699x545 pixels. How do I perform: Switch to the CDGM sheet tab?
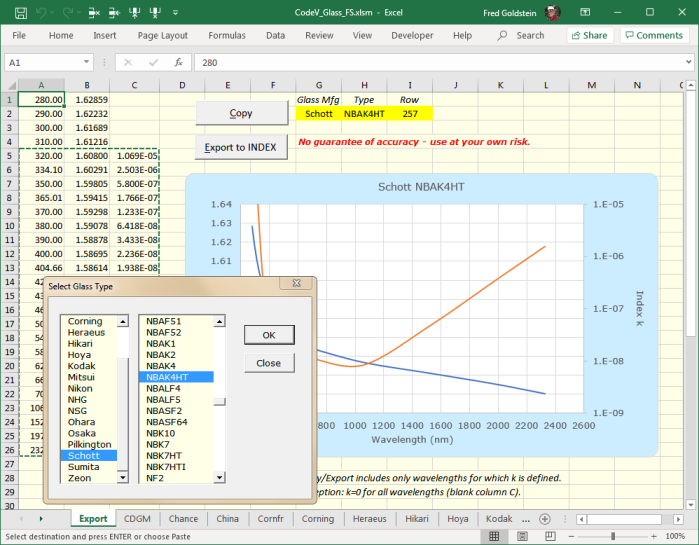(137, 519)
